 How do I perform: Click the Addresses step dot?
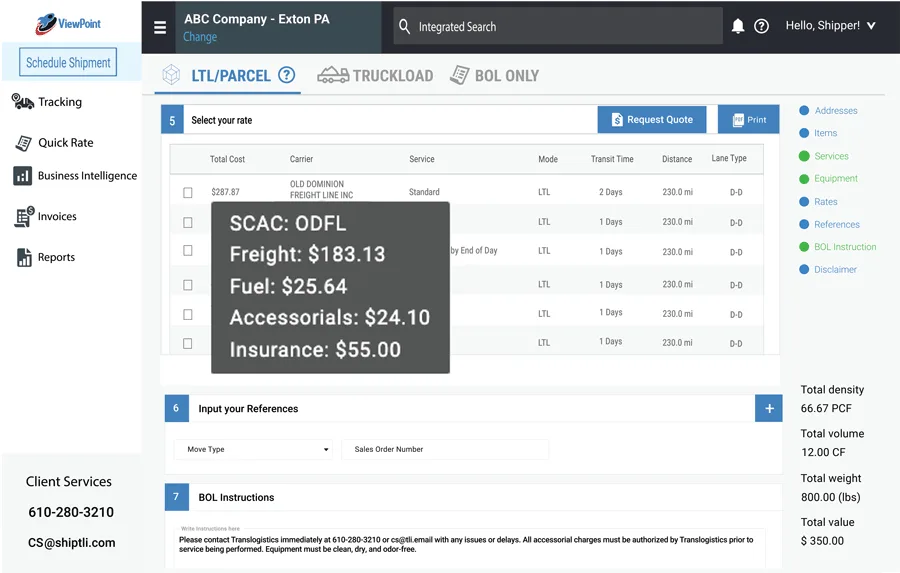point(804,110)
